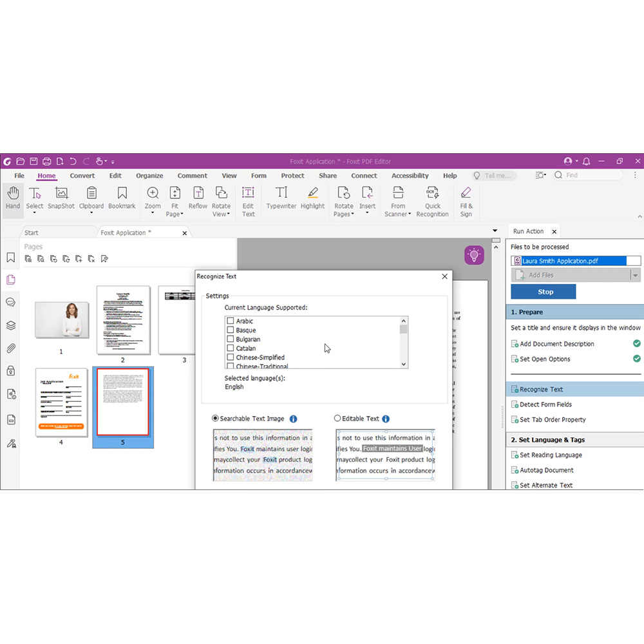Click the Save icon in quick access
Screen dimensions: 644x644
[x=33, y=162]
